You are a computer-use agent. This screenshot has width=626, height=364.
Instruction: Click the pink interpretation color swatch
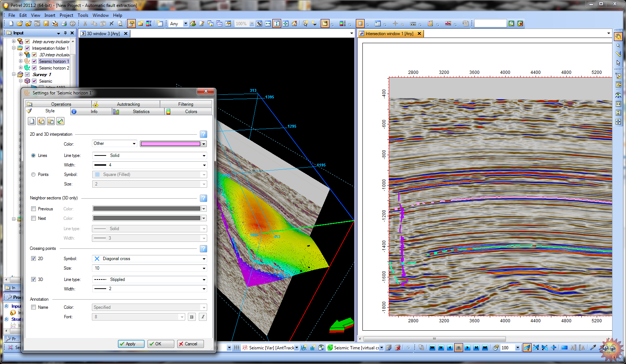click(x=171, y=144)
